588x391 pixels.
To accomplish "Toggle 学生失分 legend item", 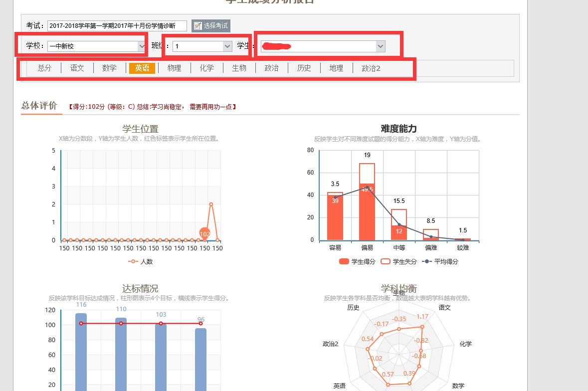I will [398, 261].
